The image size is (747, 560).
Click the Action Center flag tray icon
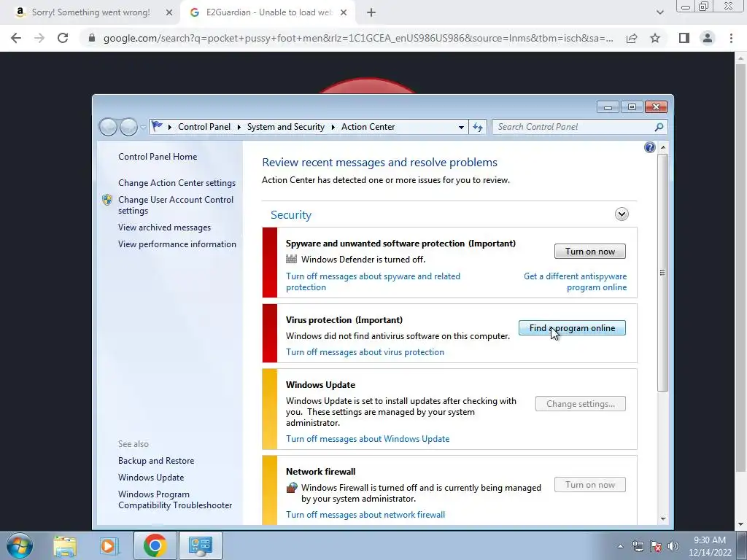point(656,546)
